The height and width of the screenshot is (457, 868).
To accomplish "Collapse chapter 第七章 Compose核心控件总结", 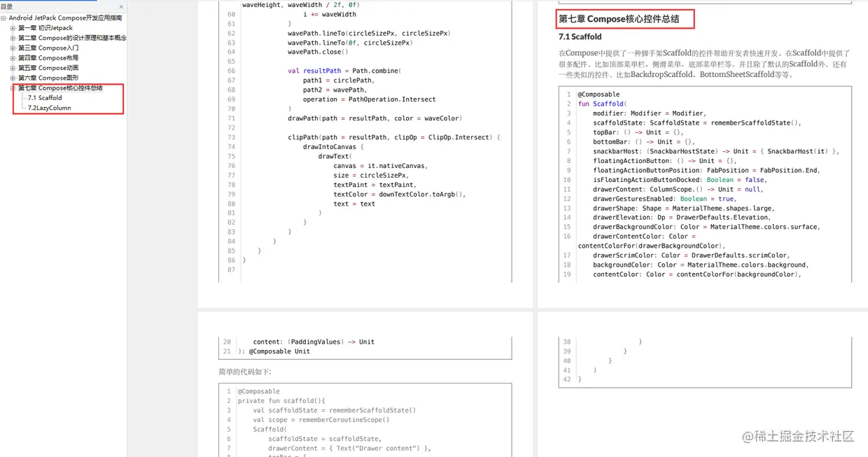I will tap(13, 88).
